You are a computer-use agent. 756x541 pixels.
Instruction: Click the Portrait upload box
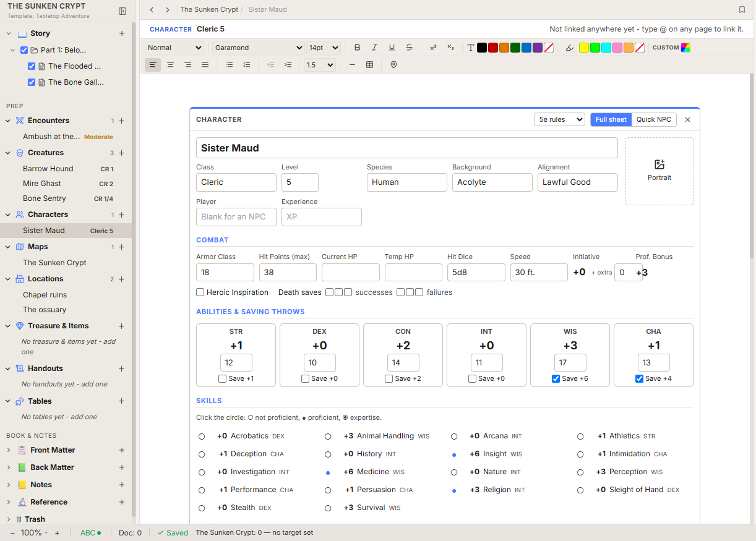pyautogui.click(x=659, y=171)
